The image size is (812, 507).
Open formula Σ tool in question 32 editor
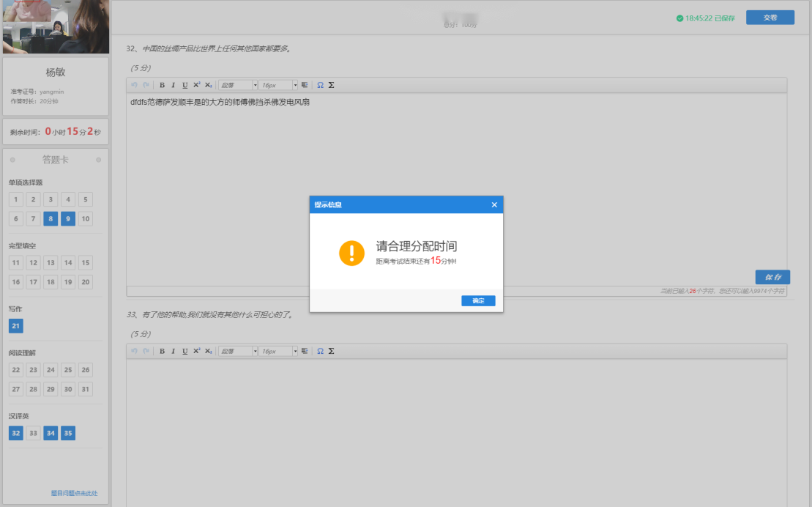331,85
